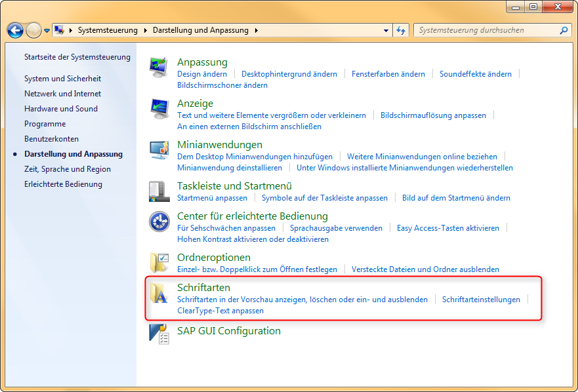Click the Anpassung category icon
578x392 pixels.
(x=159, y=68)
